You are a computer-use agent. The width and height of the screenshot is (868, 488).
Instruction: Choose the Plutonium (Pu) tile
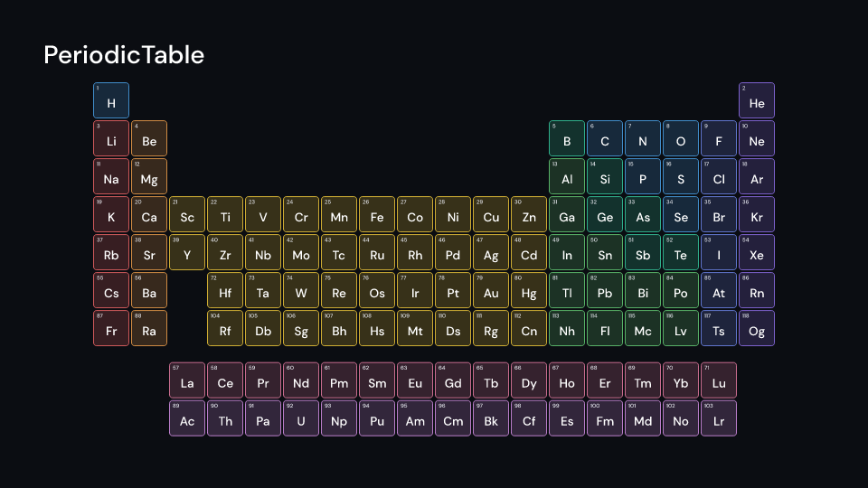click(x=377, y=418)
